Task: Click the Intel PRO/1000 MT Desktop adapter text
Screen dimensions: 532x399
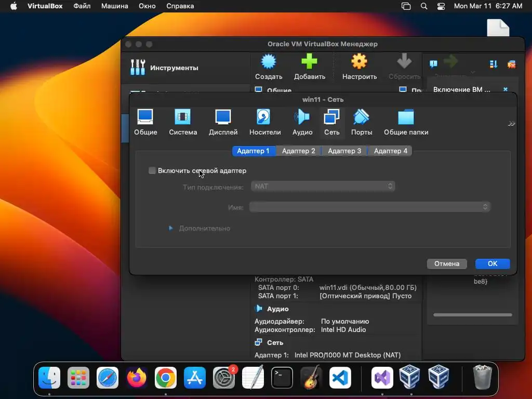Action: coord(348,355)
